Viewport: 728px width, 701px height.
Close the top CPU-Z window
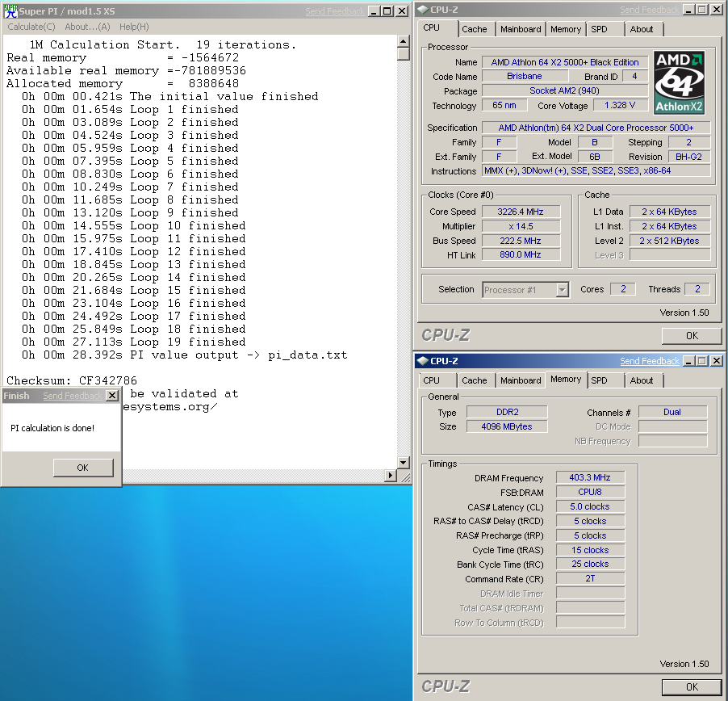tap(717, 10)
